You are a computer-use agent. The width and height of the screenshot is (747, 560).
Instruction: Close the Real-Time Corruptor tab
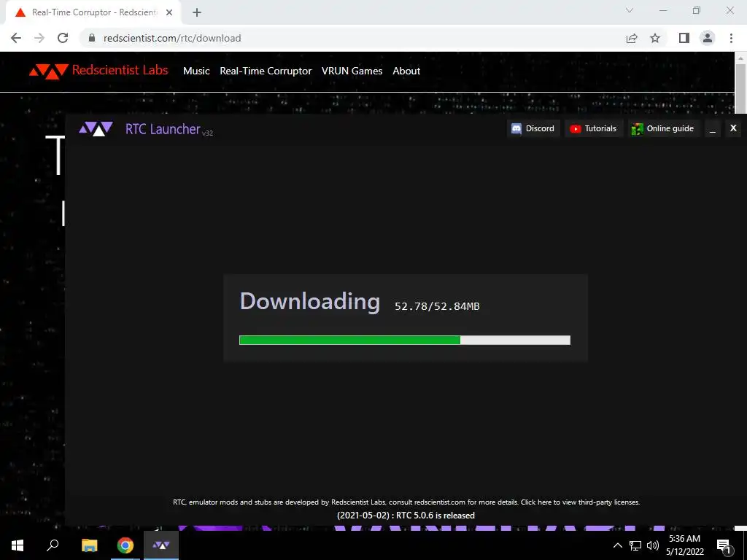[169, 12]
